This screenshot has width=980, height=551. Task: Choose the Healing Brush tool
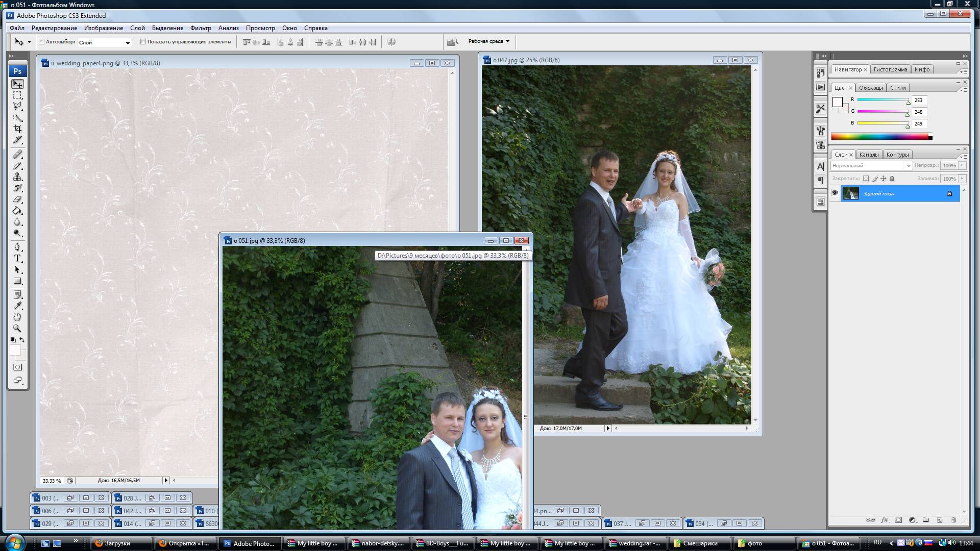click(17, 154)
